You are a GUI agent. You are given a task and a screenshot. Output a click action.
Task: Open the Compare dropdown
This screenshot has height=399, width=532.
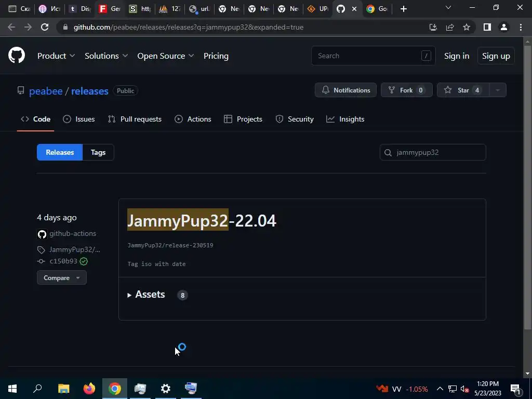click(x=62, y=278)
